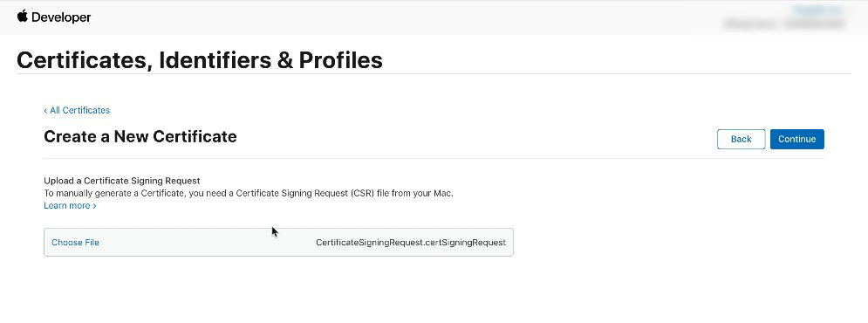Click the blurred account link at top right
Image resolution: width=868 pixels, height=323 pixels.
pos(817,10)
